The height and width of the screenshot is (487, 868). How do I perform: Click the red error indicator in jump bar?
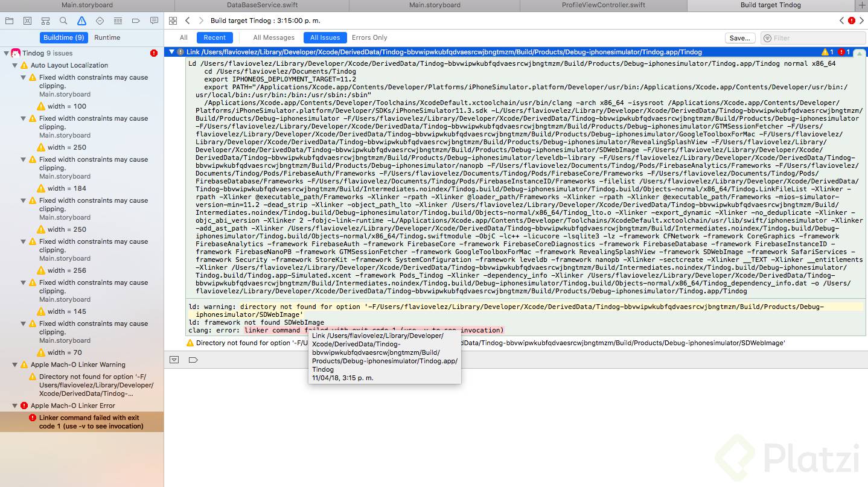852,21
